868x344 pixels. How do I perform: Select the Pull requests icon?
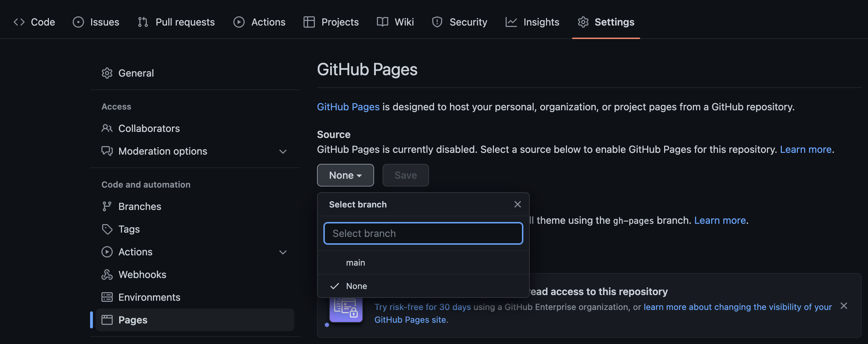(x=143, y=22)
